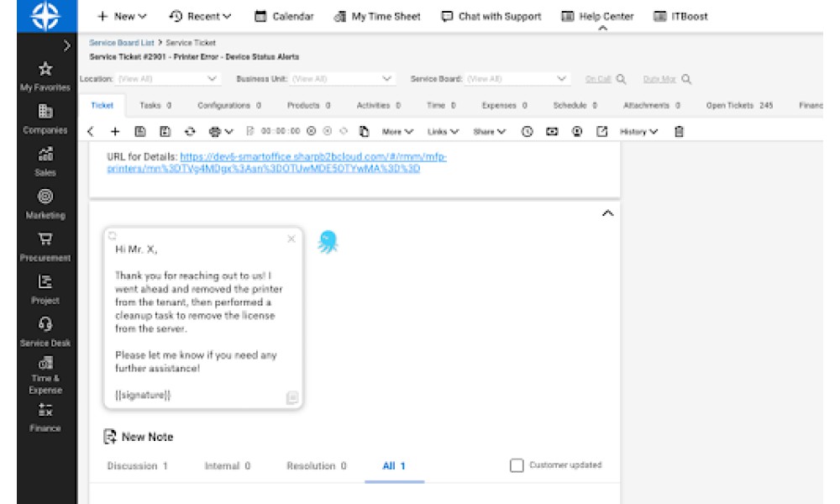
Task: Open the Service Board dropdown
Action: 517,79
